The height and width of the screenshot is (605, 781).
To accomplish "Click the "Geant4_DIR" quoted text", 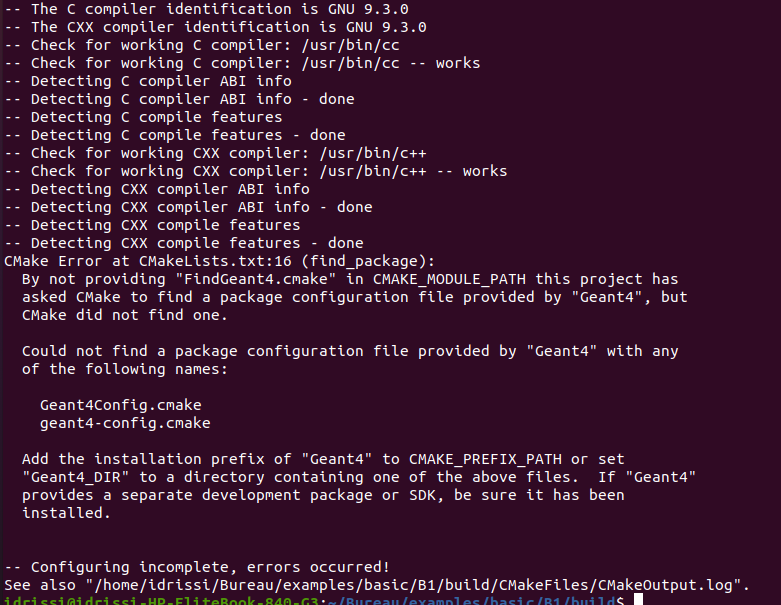I will (76, 477).
